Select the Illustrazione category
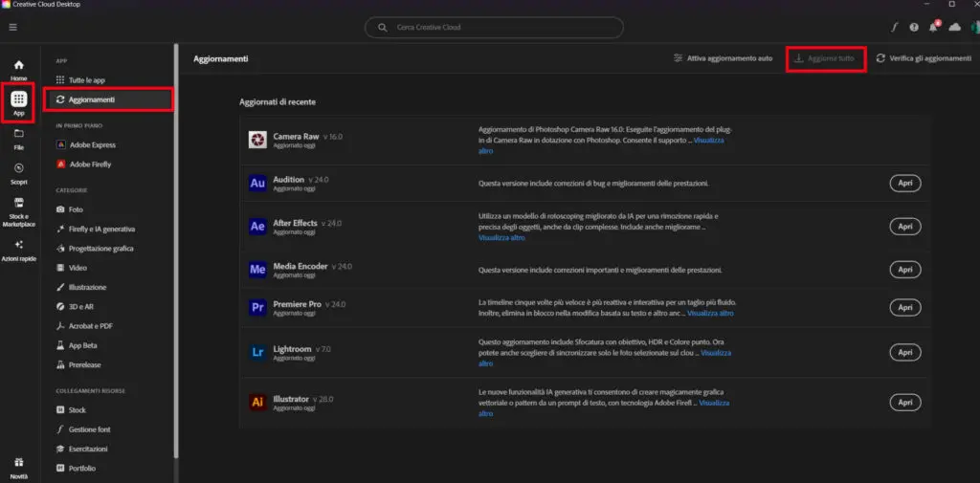Screen dimensions: 980x483 click(x=81, y=288)
